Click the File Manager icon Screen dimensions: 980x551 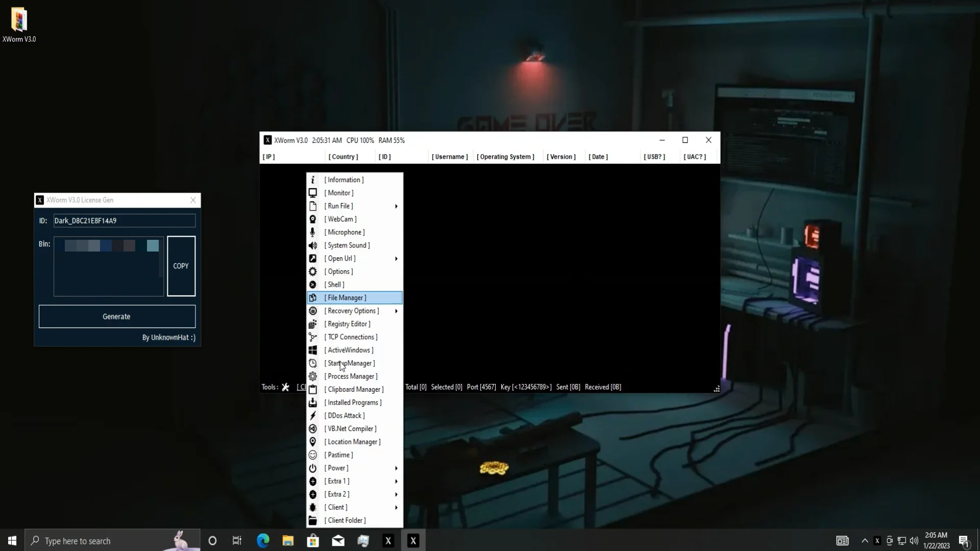click(x=313, y=297)
